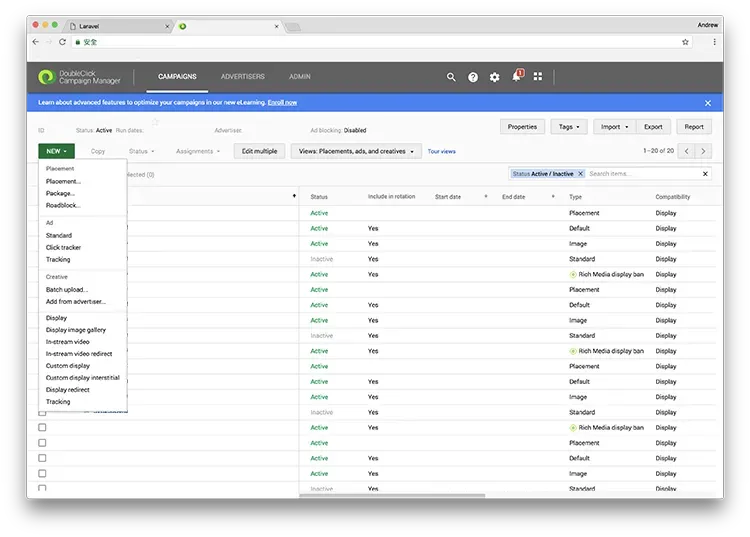Viewport: 750px width, 537px height.
Task: Open the notifications bell icon
Action: (x=516, y=77)
